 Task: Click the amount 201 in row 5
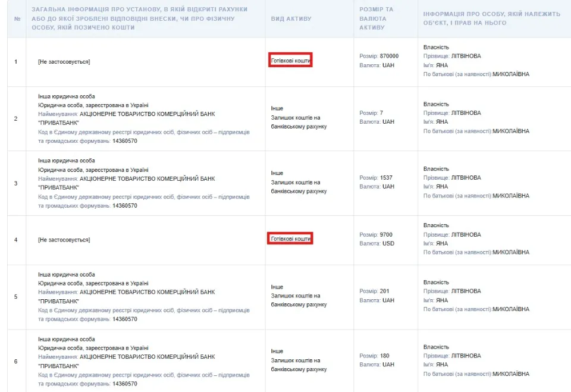[x=384, y=291]
